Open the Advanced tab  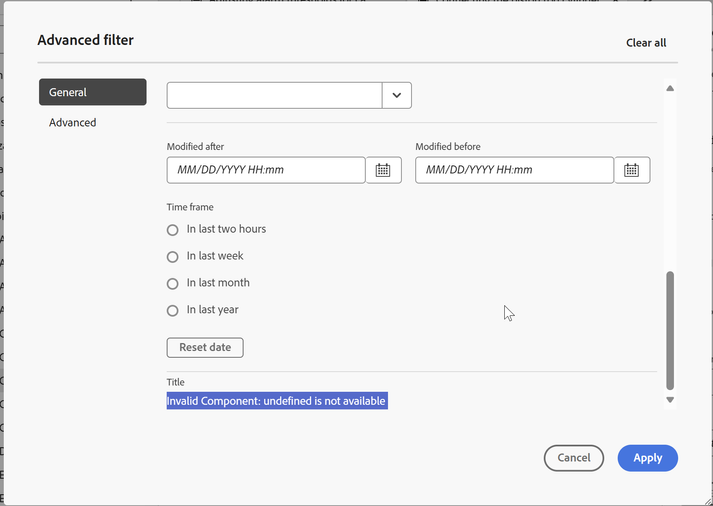[x=73, y=122]
